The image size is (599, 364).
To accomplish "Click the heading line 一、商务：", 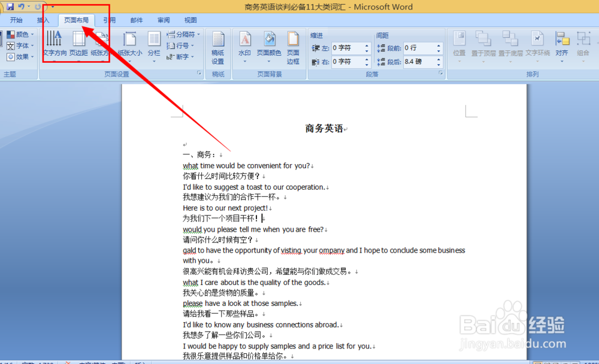I will click(199, 154).
